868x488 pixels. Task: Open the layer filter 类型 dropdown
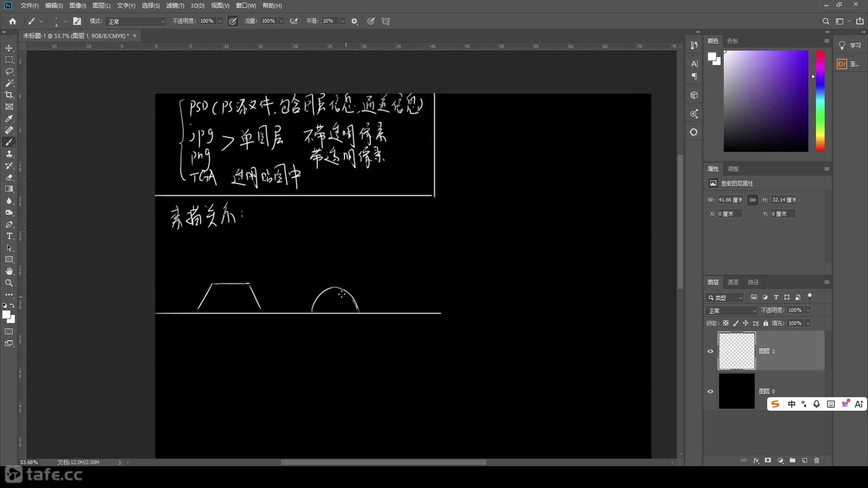tap(724, 297)
